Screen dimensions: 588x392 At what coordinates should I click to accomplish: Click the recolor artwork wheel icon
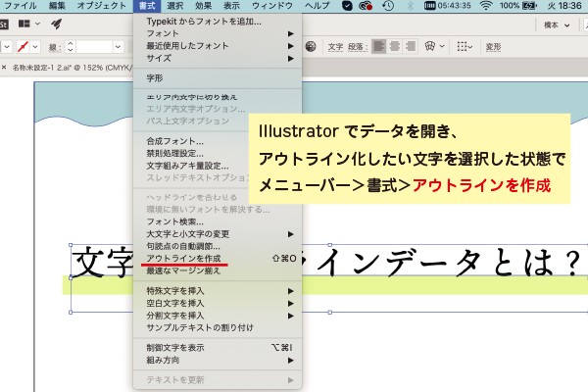click(x=311, y=46)
